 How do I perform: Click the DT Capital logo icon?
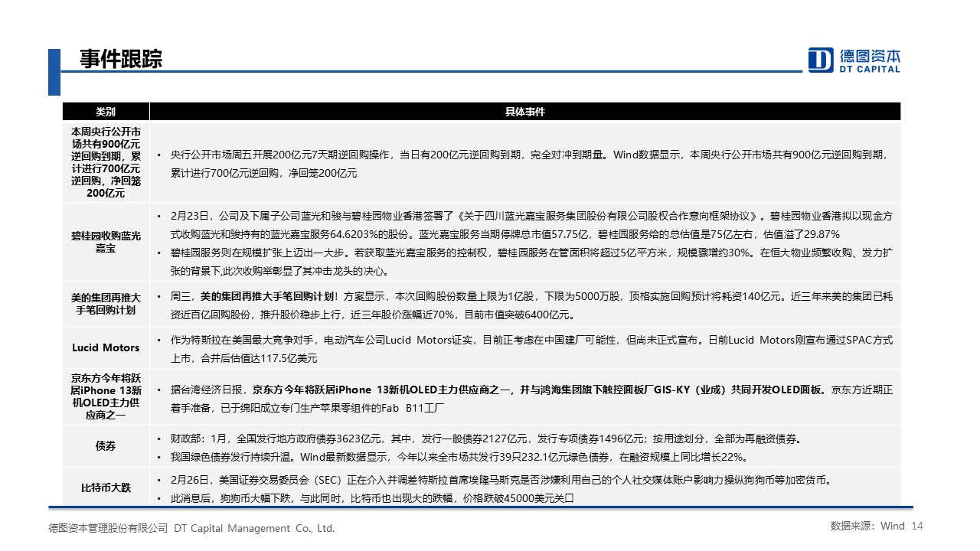click(821, 60)
